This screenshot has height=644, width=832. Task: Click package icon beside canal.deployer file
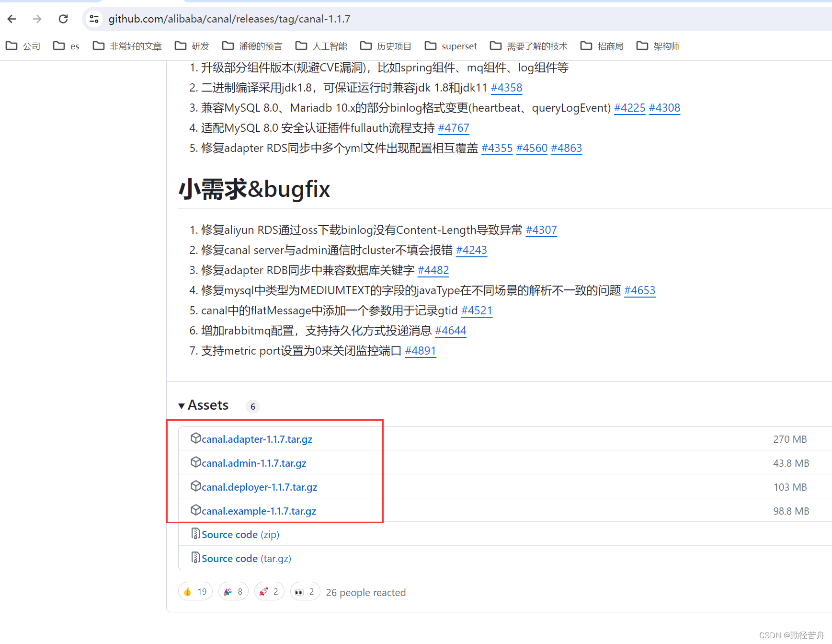click(195, 486)
